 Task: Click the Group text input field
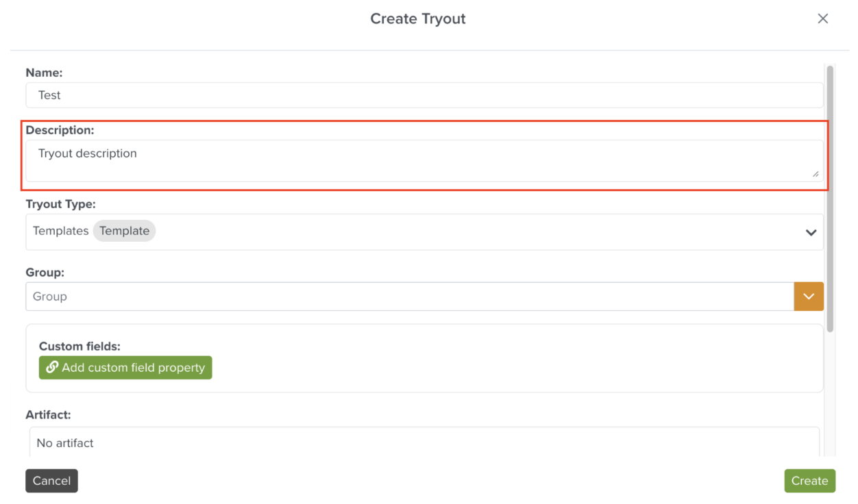[409, 297]
